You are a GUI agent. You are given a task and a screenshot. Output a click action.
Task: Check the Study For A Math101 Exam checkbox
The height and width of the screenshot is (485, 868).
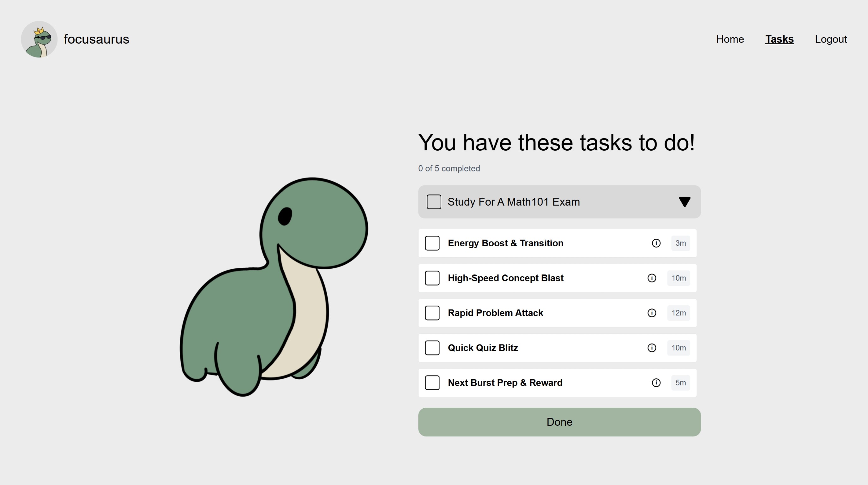click(434, 202)
